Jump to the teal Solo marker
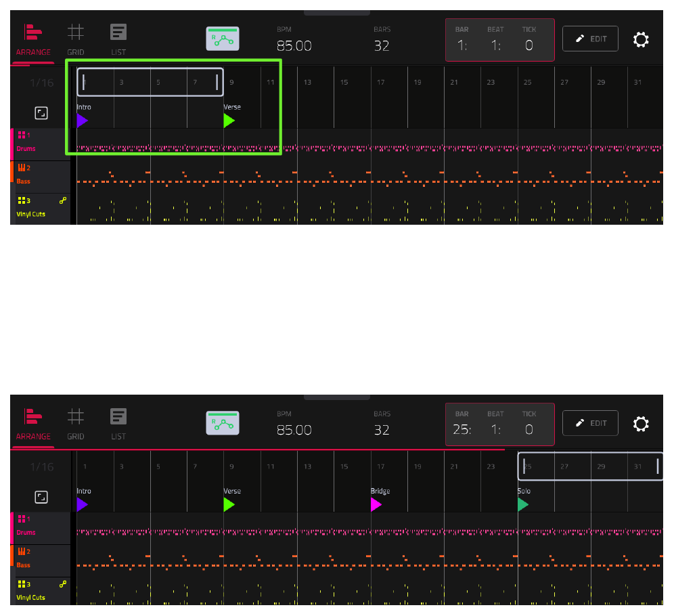 click(523, 505)
